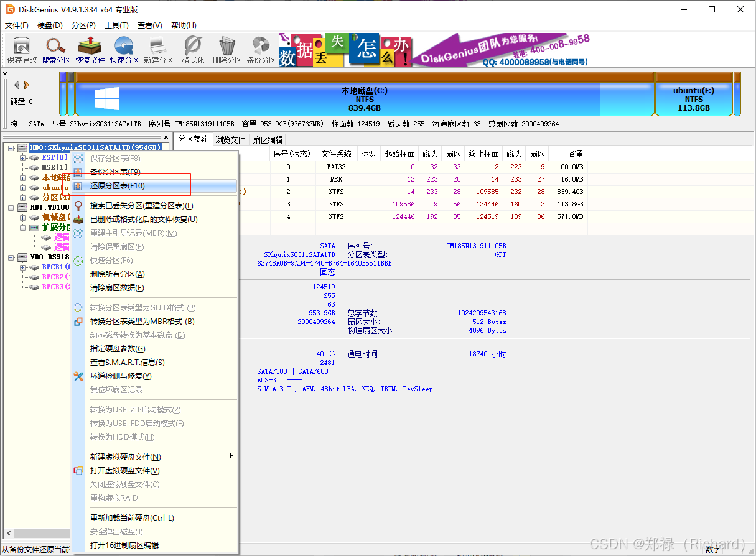
Task: Expand the ubuntu partition node
Action: pos(22,187)
